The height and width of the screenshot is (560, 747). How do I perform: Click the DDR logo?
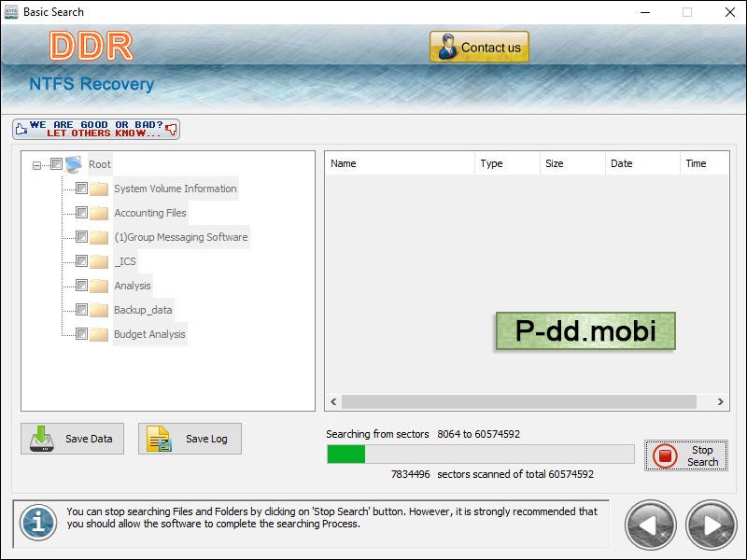click(x=91, y=46)
